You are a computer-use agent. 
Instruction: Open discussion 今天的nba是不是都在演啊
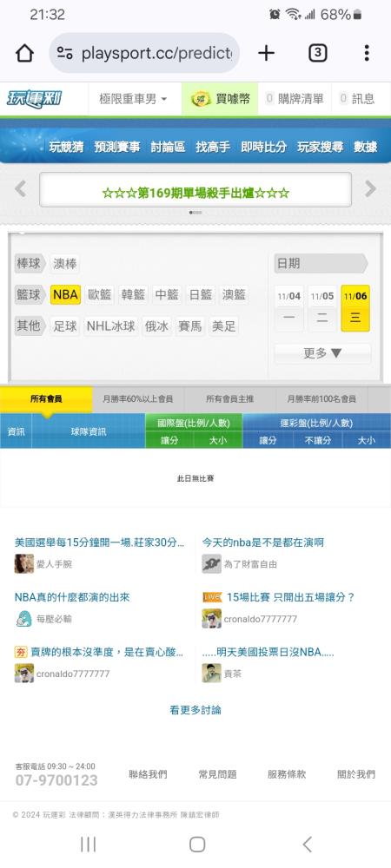263,542
